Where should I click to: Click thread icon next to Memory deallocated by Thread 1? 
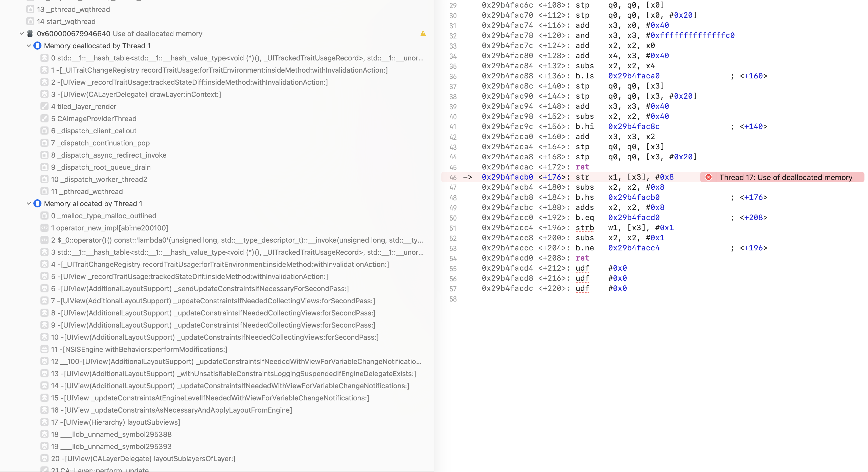37,46
